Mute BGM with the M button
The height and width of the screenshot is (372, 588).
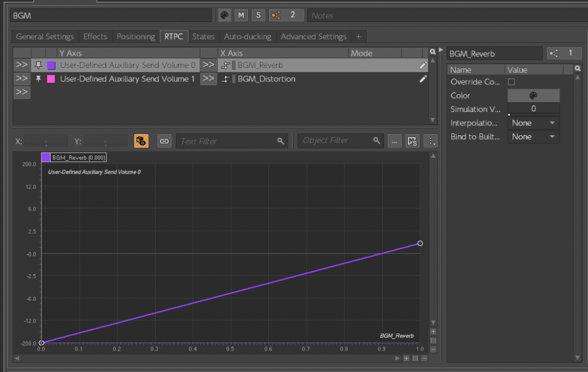(241, 15)
